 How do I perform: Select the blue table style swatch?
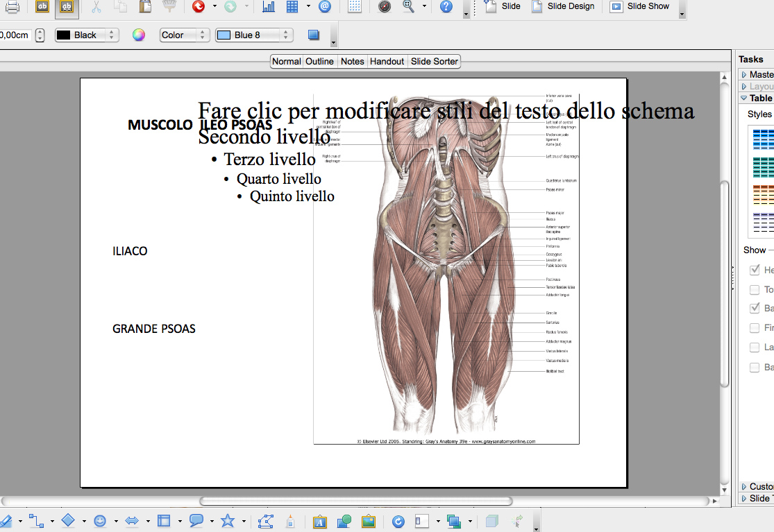point(764,139)
